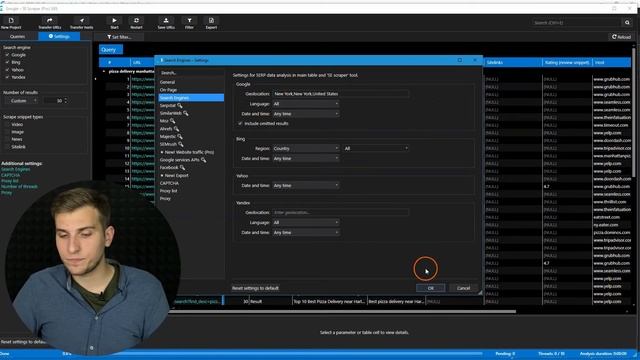Click the Rating (review snippet) column header
This screenshot has width=640, height=360.
(567, 62)
